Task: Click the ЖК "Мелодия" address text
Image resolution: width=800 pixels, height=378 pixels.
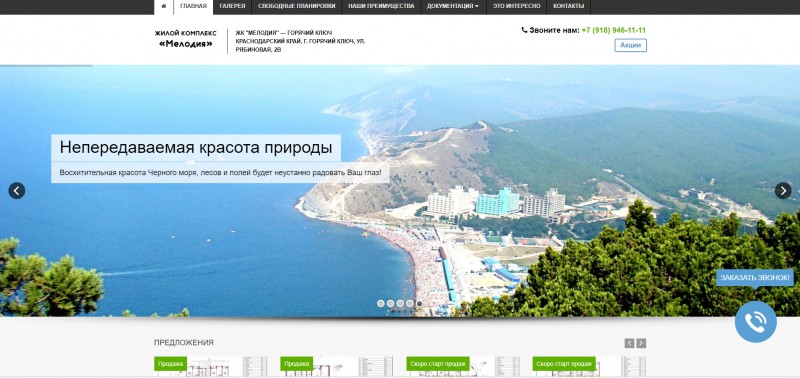Action: [300, 41]
